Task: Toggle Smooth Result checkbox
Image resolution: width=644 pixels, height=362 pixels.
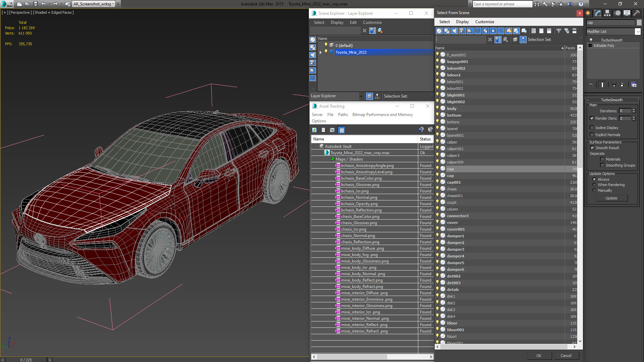Action: [x=592, y=148]
